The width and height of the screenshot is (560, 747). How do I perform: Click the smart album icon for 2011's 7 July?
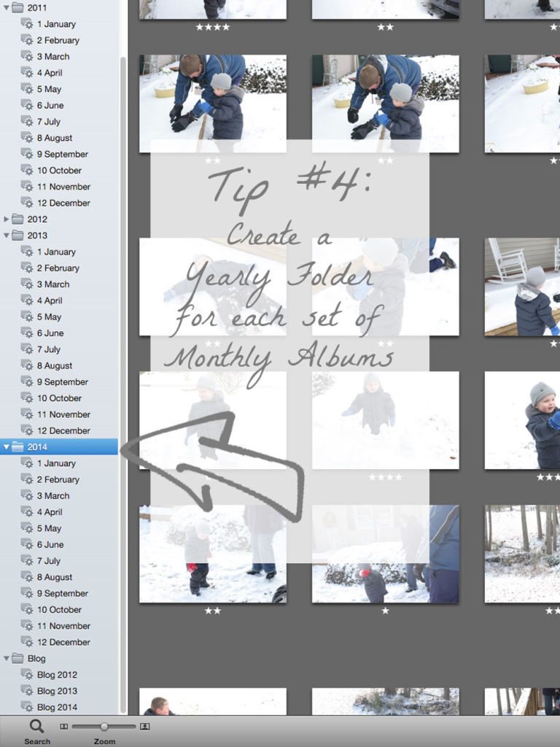click(x=27, y=122)
